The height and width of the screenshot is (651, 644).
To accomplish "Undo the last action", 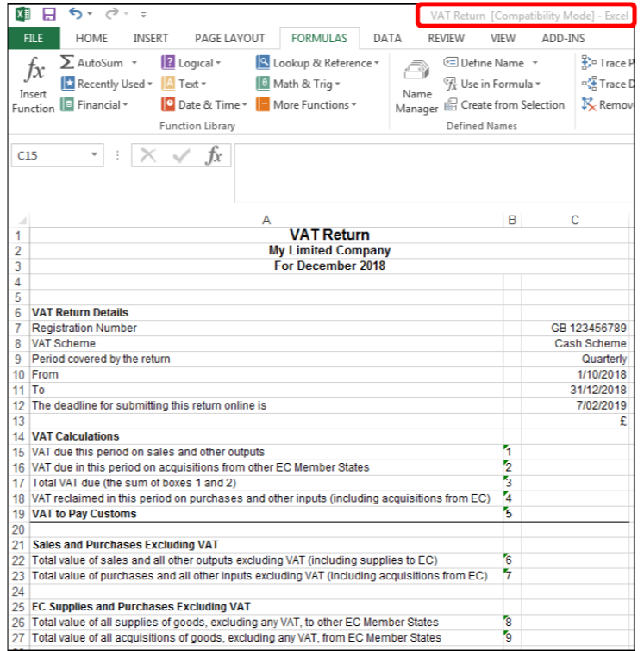I will 76,14.
